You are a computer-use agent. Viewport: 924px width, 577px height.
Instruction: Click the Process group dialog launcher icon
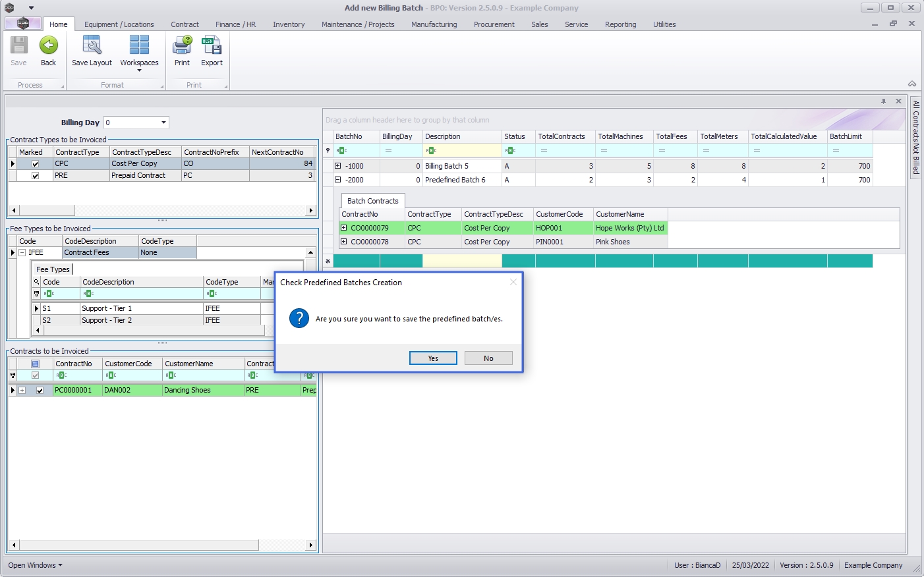(63, 86)
